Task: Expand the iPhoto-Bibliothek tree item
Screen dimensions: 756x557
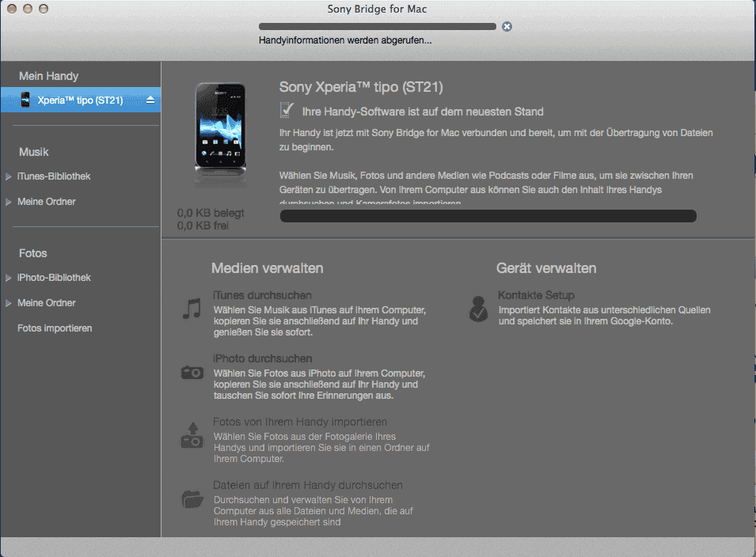Action: coord(8,278)
